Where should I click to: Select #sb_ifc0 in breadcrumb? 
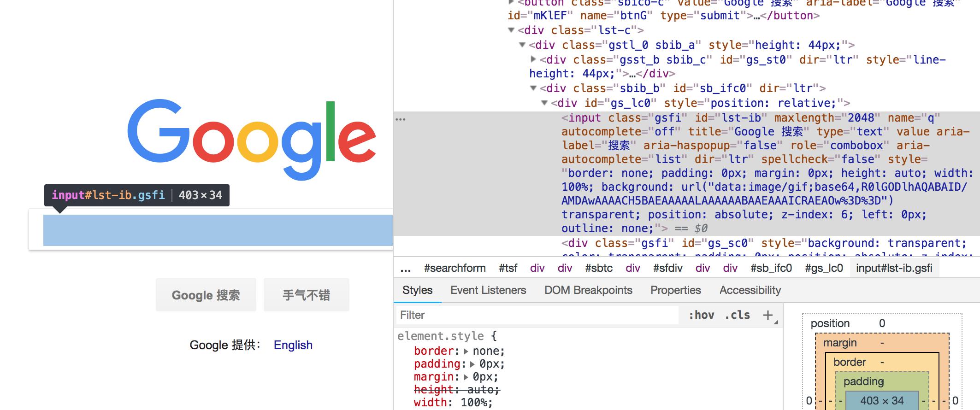[771, 268]
